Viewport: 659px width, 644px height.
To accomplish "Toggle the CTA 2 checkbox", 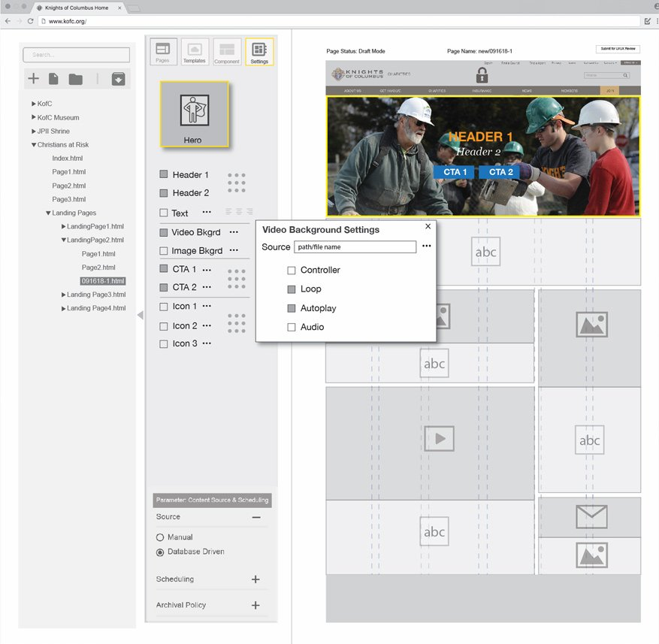I will point(164,288).
